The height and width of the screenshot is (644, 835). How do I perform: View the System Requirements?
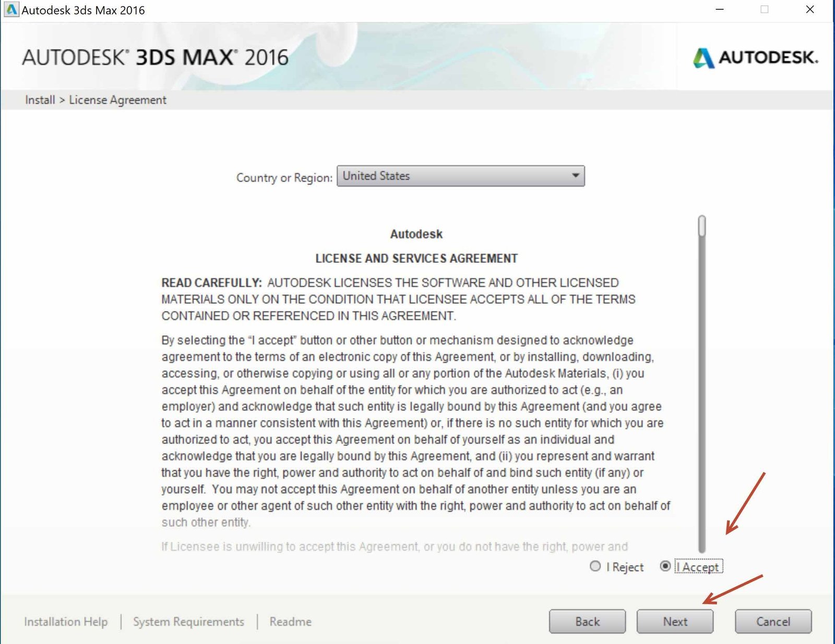click(188, 622)
